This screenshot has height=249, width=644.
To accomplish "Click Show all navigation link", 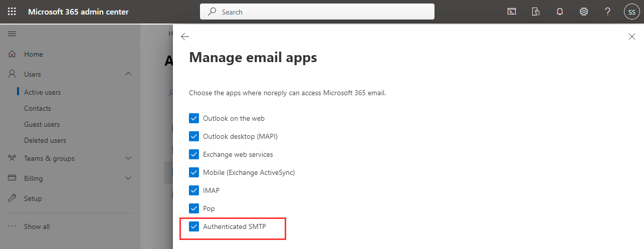I will tap(37, 226).
